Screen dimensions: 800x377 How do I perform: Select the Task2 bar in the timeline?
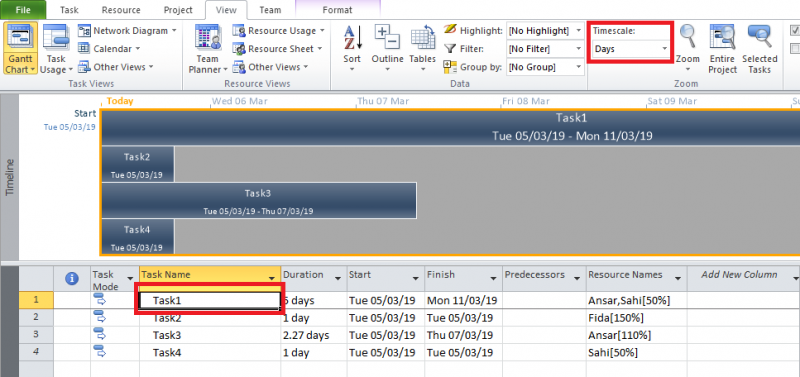[x=137, y=164]
